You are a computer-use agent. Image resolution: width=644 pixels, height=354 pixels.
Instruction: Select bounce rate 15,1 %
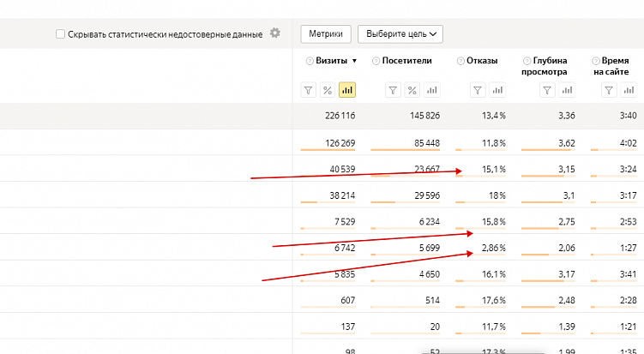point(494,169)
